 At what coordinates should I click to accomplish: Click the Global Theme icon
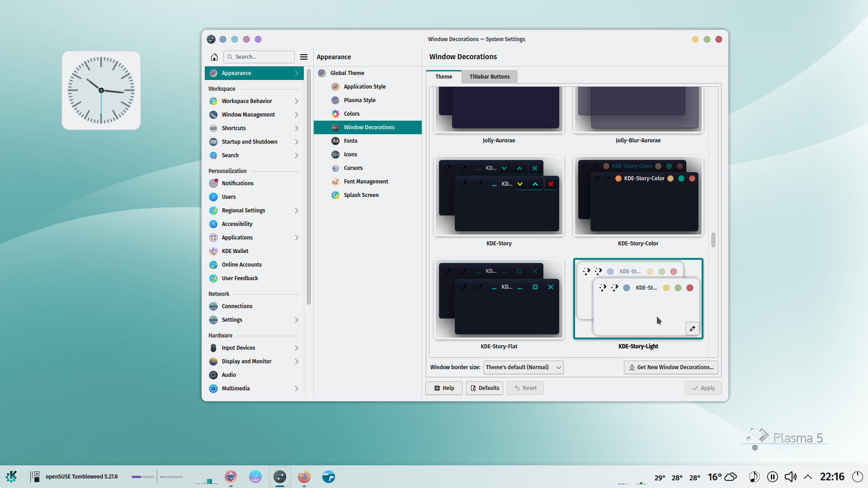point(322,73)
